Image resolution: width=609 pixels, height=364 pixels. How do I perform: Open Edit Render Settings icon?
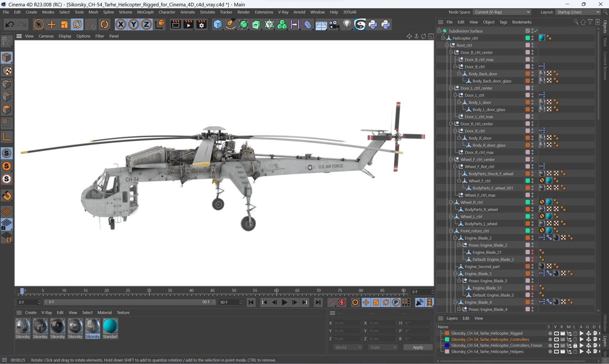[202, 24]
